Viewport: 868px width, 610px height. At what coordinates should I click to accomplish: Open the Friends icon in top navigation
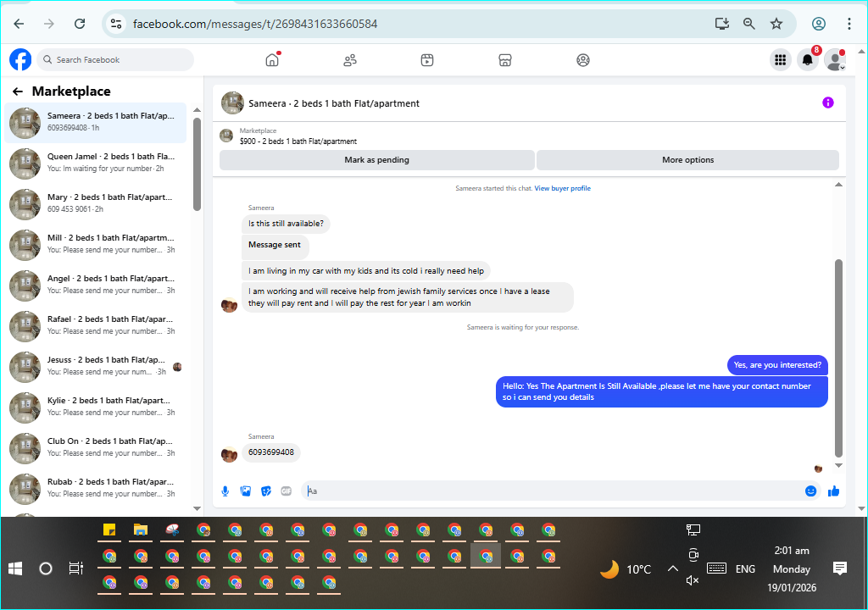(x=350, y=60)
